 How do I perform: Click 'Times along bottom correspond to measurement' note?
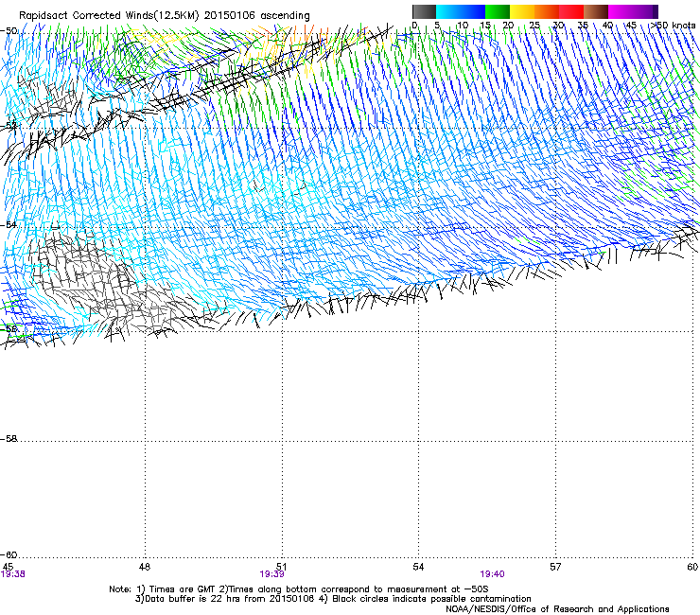click(337, 589)
